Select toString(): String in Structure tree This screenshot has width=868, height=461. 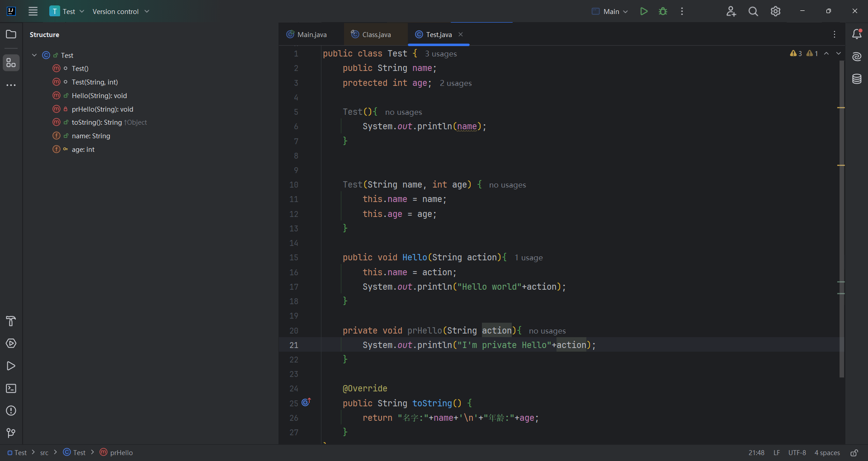point(96,122)
